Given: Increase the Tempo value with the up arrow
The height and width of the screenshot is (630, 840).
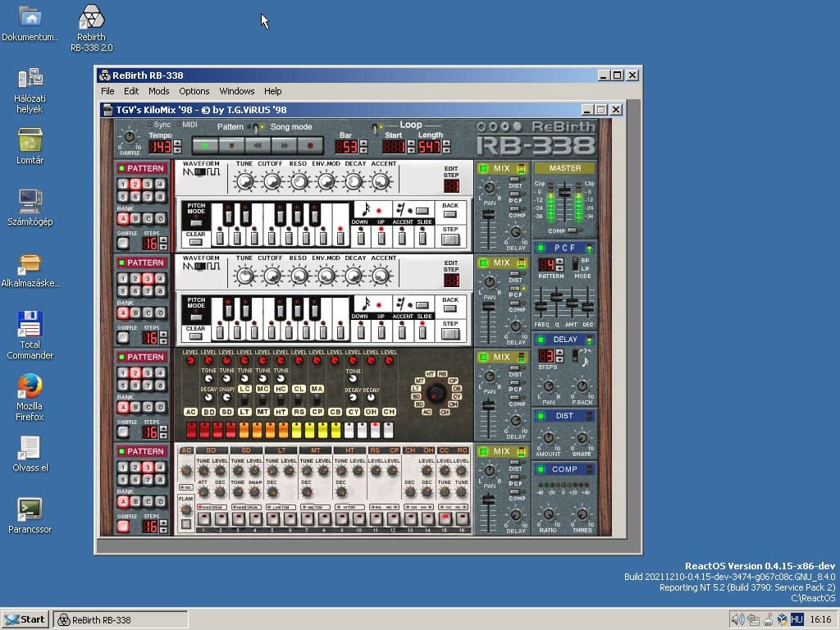Looking at the screenshot, I should click(178, 143).
